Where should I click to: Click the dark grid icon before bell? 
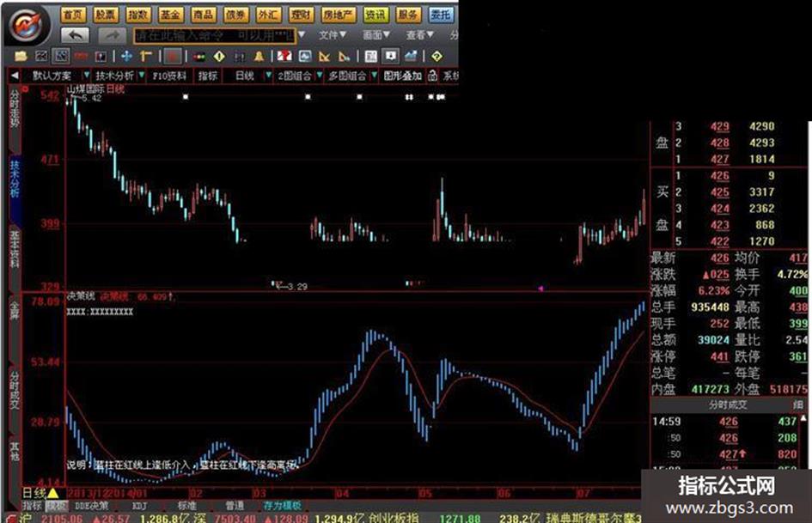pyautogui.click(x=239, y=56)
